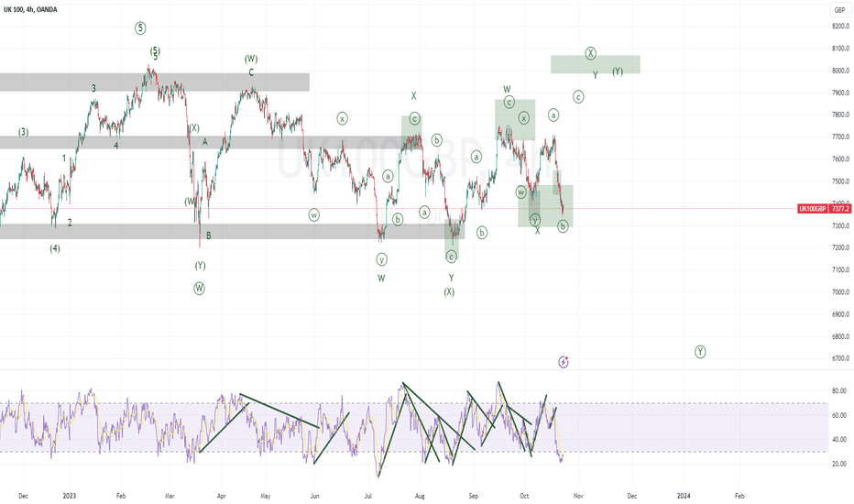Select the circled 5 wave label at top
This screenshot has height=504, width=854.
tap(140, 28)
